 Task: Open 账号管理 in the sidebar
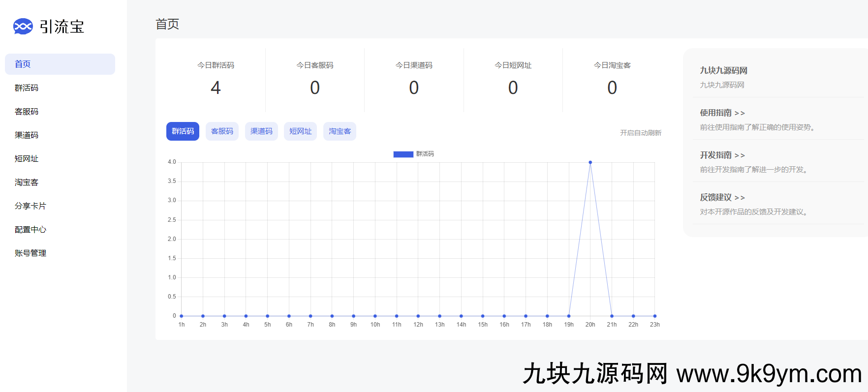tap(31, 253)
